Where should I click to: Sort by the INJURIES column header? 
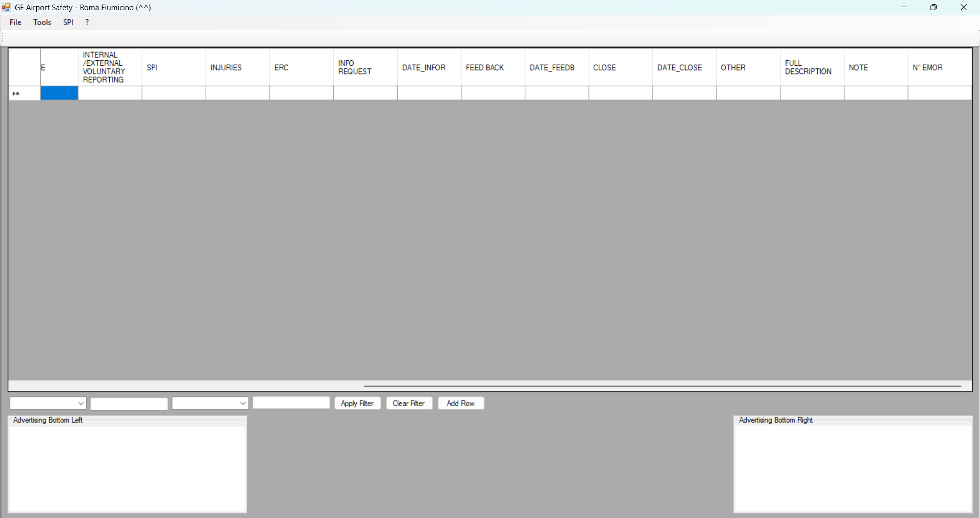[x=237, y=67]
